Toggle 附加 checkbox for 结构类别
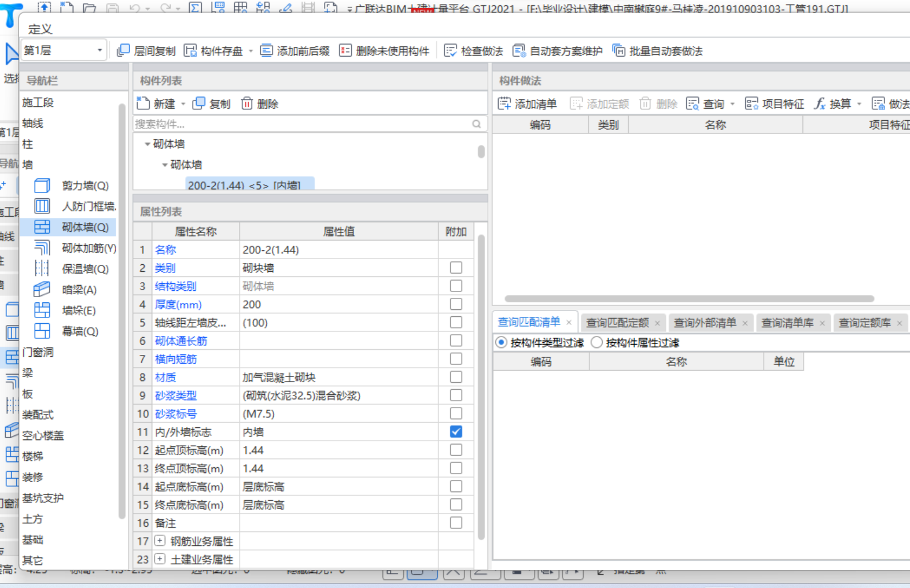This screenshot has width=910, height=588. coord(456,286)
